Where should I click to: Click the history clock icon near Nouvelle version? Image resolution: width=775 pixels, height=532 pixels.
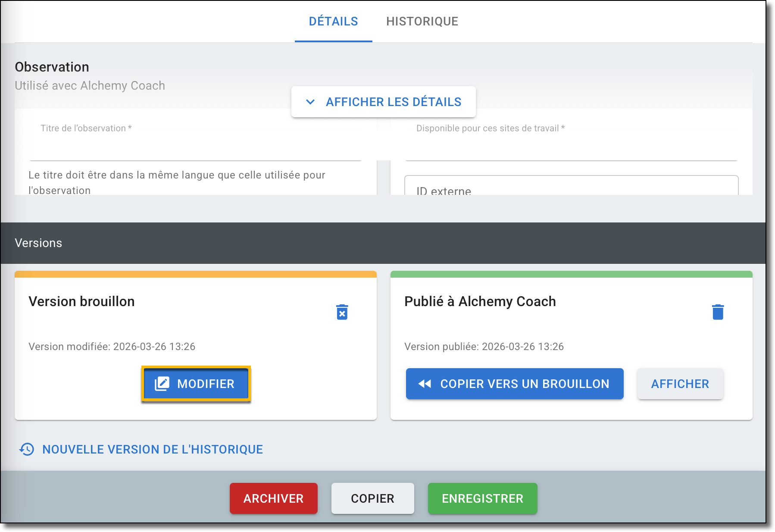(27, 449)
